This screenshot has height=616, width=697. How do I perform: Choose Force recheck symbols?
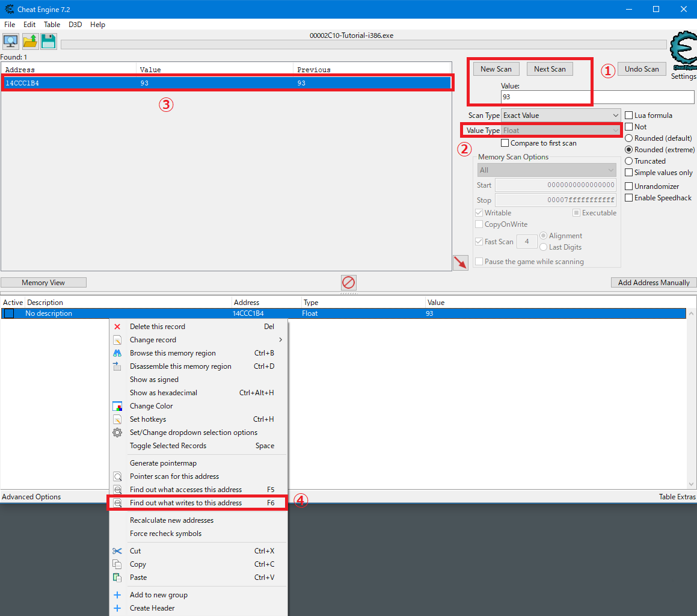198,533
